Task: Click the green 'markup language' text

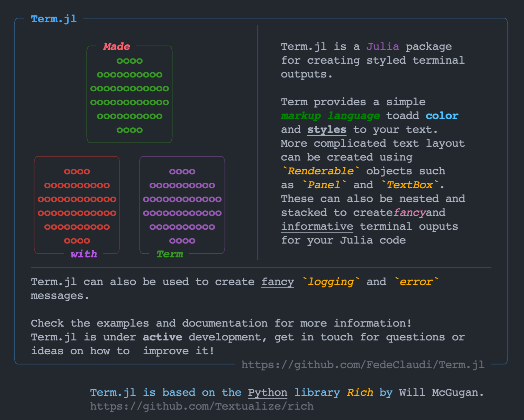Action: tap(330, 116)
